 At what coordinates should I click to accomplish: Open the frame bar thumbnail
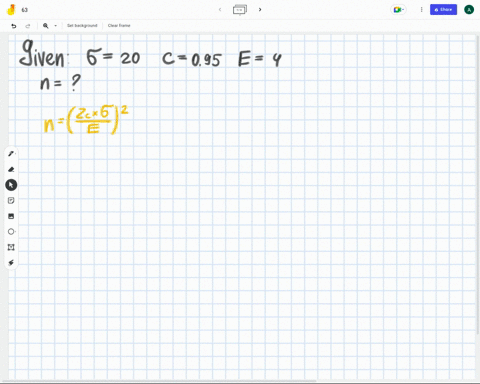[240, 9]
